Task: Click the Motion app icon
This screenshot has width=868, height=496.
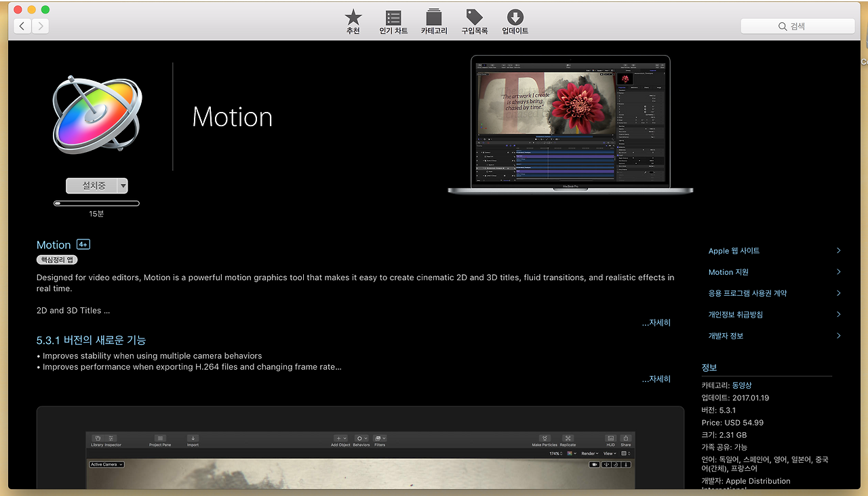Action: click(97, 115)
